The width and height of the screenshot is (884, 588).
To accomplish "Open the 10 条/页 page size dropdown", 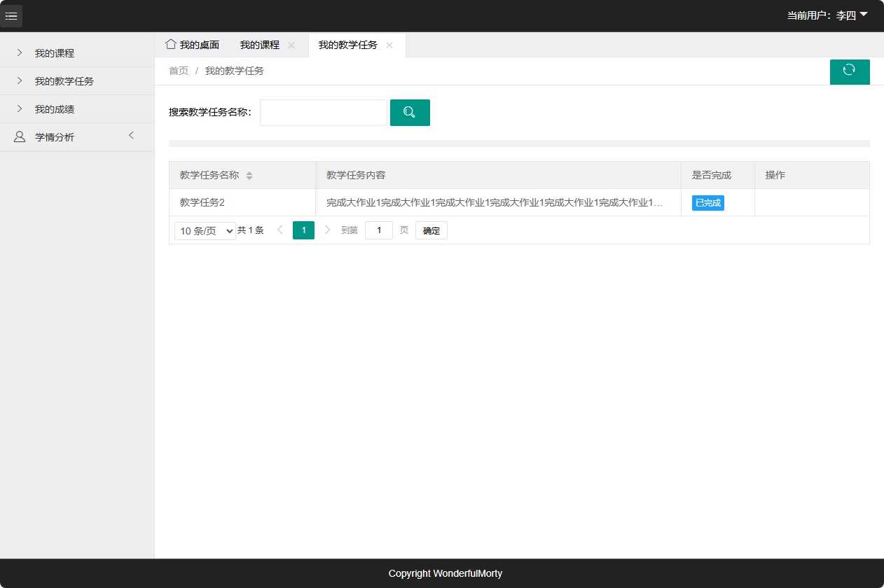I will [205, 230].
